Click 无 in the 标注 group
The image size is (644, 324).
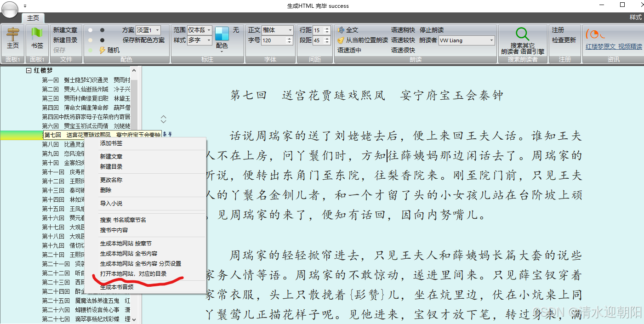tap(236, 30)
